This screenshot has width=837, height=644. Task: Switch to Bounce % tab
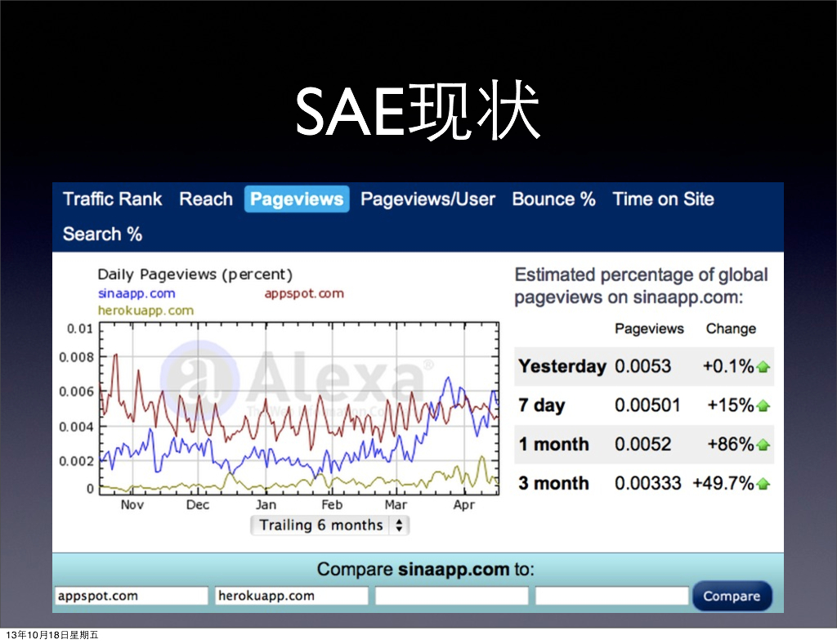click(x=553, y=199)
